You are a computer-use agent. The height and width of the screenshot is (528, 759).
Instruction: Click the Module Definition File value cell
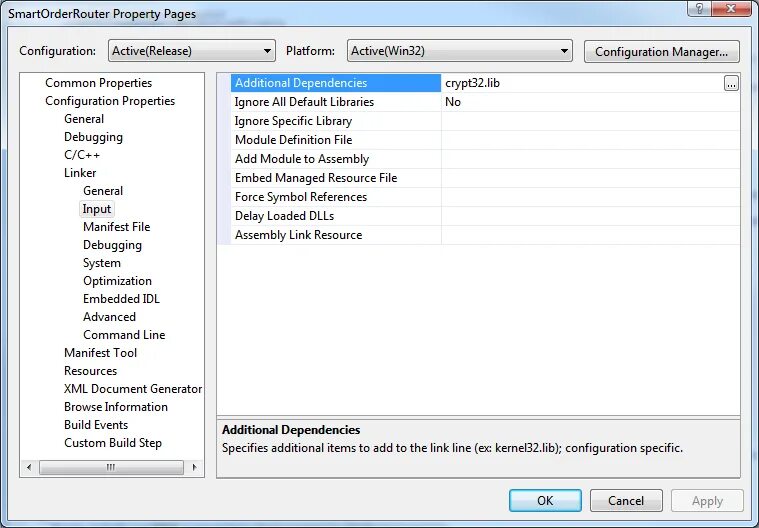tap(590, 140)
